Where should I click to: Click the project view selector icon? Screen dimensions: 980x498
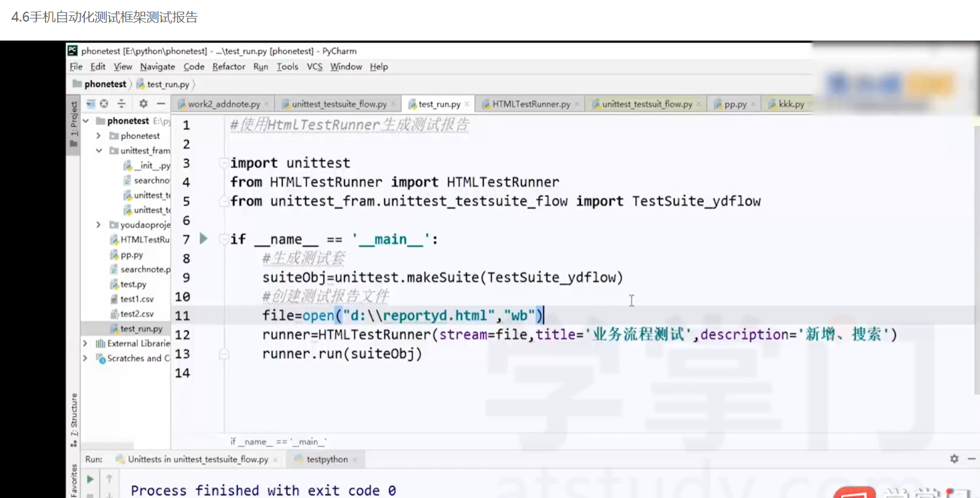pyautogui.click(x=91, y=104)
